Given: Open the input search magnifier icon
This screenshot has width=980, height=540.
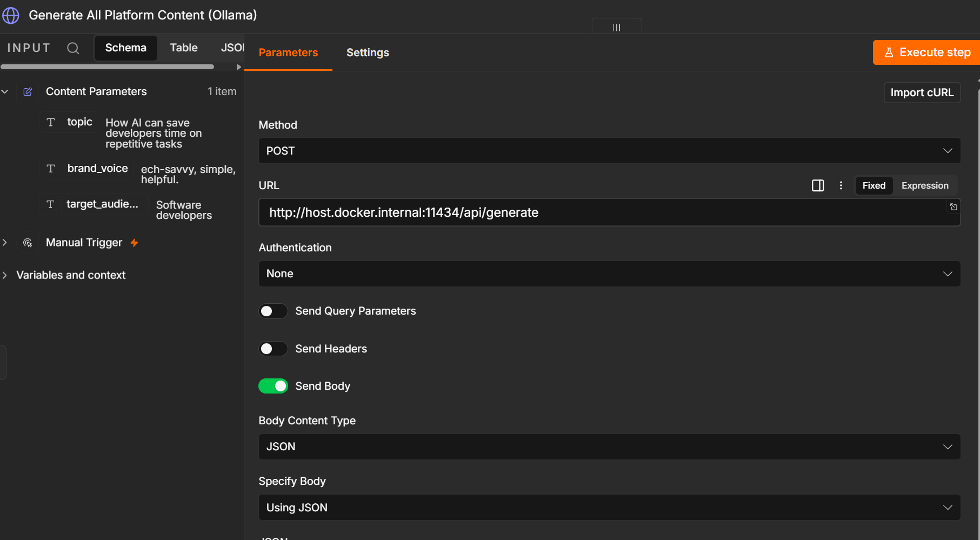Looking at the screenshot, I should pyautogui.click(x=73, y=48).
